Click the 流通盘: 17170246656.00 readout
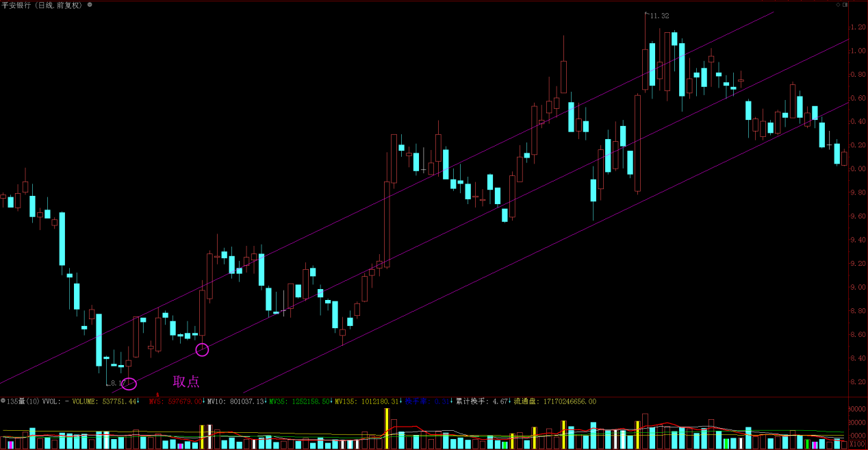The image size is (868, 450). 554,401
